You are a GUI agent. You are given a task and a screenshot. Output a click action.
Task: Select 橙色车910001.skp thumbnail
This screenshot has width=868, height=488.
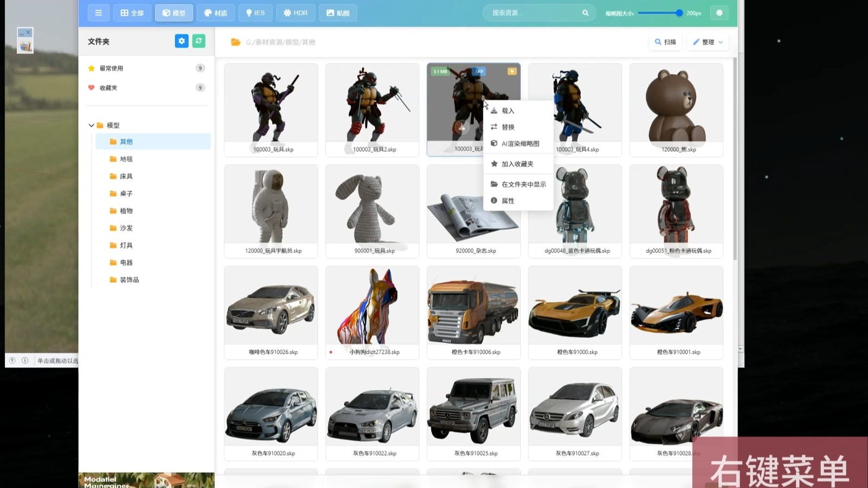click(676, 313)
